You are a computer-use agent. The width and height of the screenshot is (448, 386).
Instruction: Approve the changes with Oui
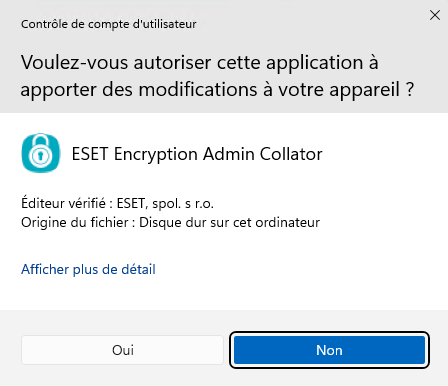pos(122,350)
